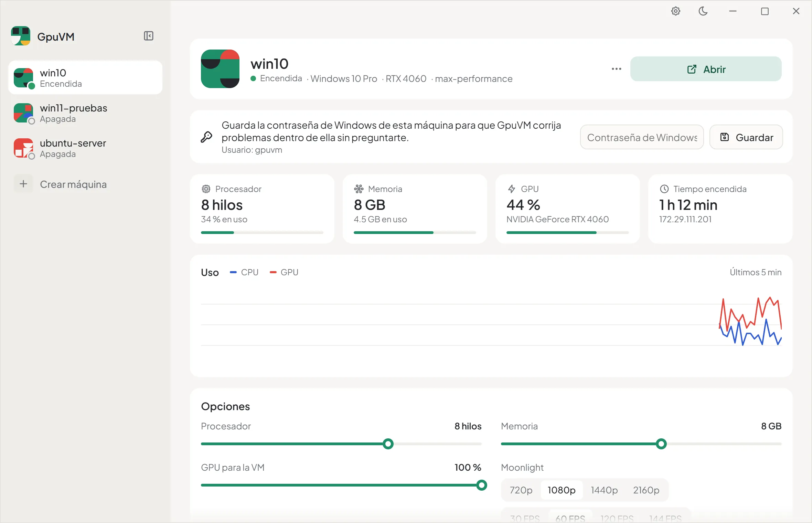The width and height of the screenshot is (812, 523).
Task: Open the three-dots menu for win10
Action: (617, 69)
